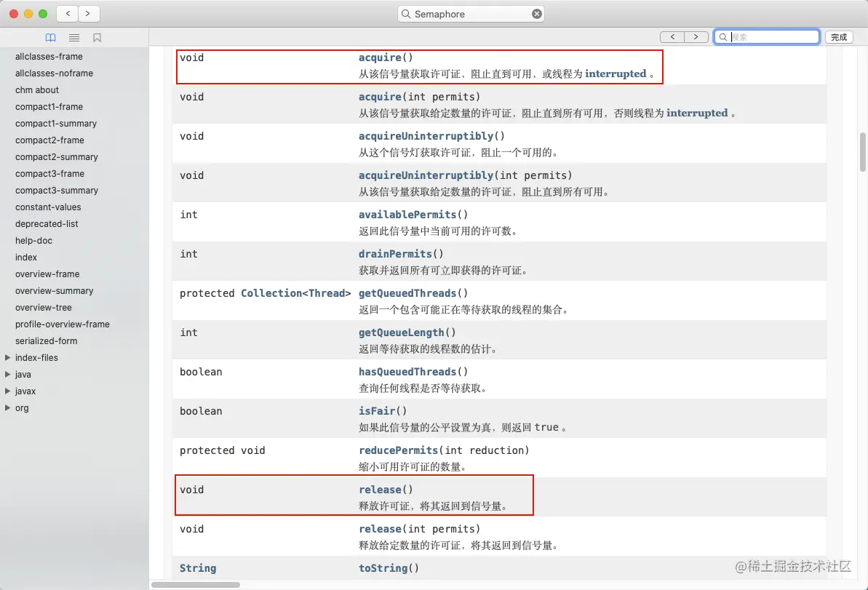
Task: Jump to the previous find match arrow
Action: pos(672,36)
